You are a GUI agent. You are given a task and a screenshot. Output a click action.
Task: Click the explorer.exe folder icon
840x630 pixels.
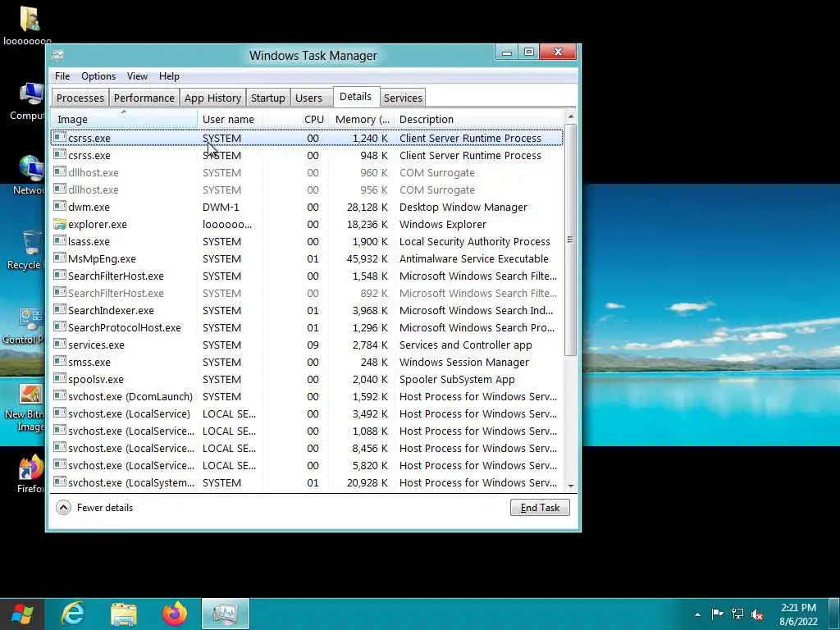tap(59, 224)
